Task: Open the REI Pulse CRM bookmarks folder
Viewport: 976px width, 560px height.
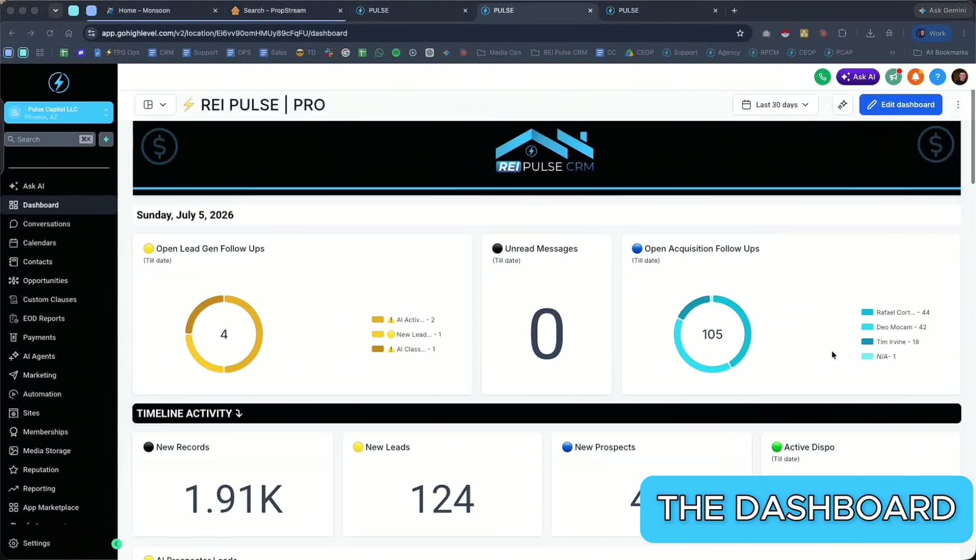Action: [559, 52]
